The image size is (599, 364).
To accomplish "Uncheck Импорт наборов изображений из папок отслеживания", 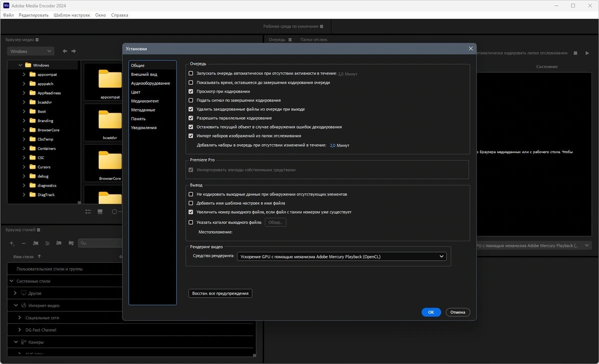I will (x=191, y=136).
